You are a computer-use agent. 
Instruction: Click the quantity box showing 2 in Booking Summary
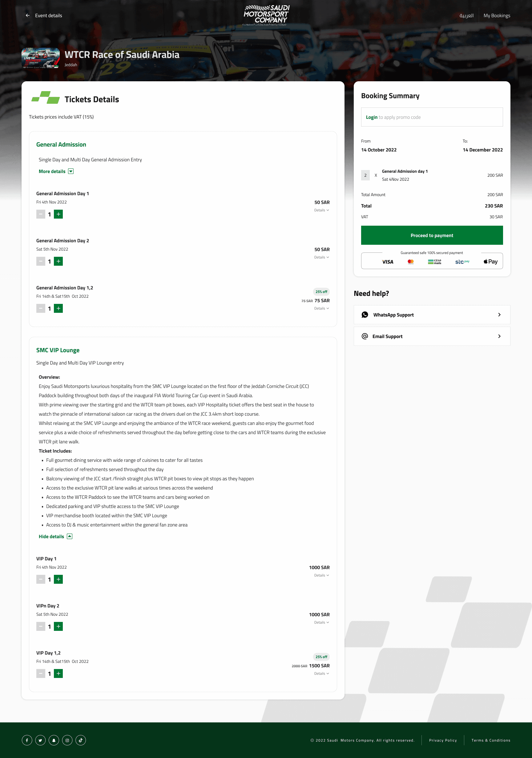pyautogui.click(x=365, y=175)
